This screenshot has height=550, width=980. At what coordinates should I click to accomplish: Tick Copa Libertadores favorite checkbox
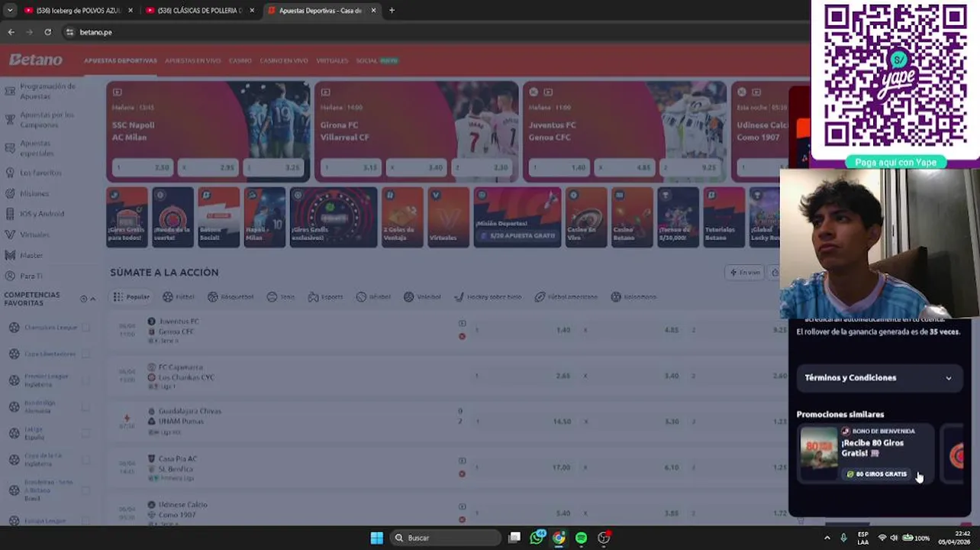tap(85, 354)
